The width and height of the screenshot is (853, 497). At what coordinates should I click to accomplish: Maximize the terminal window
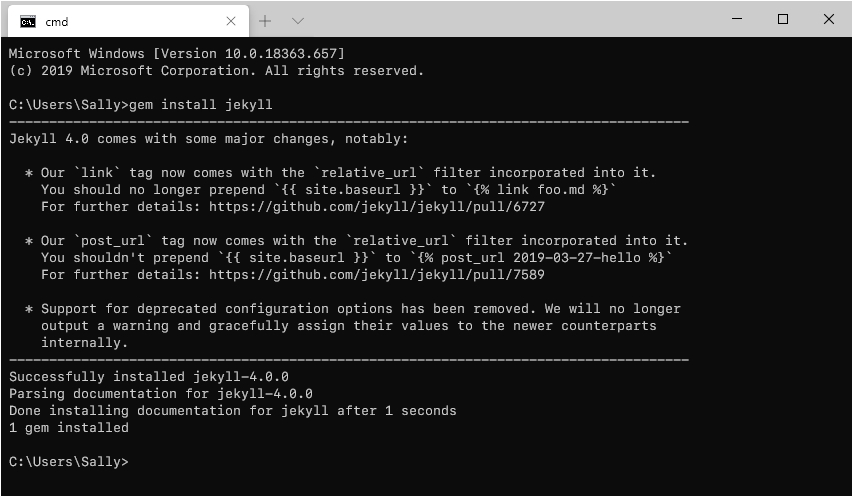(783, 19)
